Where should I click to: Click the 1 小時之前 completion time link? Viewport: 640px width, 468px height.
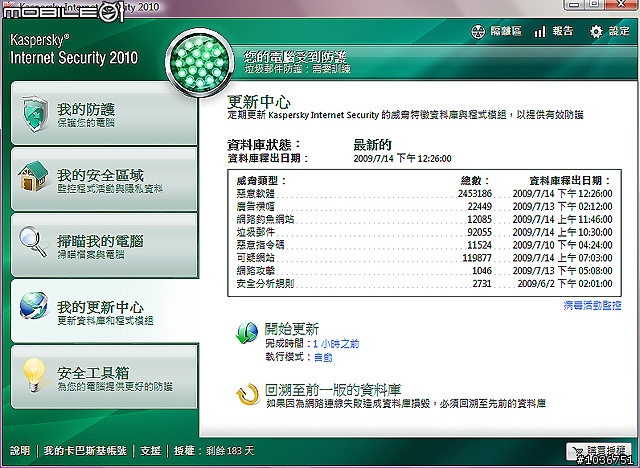336,344
